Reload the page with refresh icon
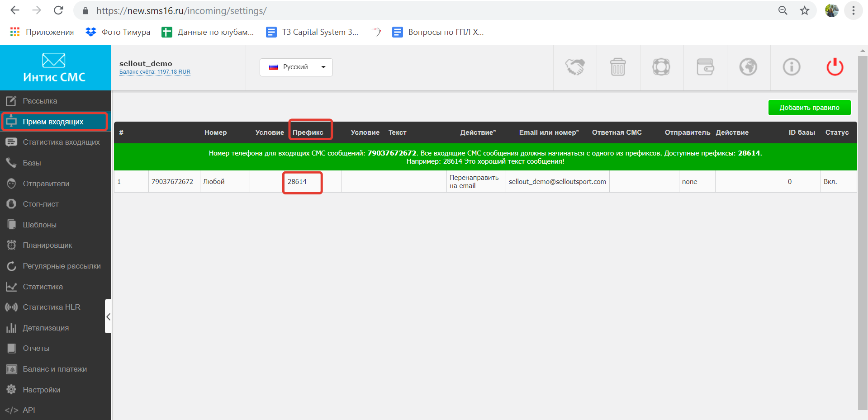The height and width of the screenshot is (420, 868). [x=58, y=10]
